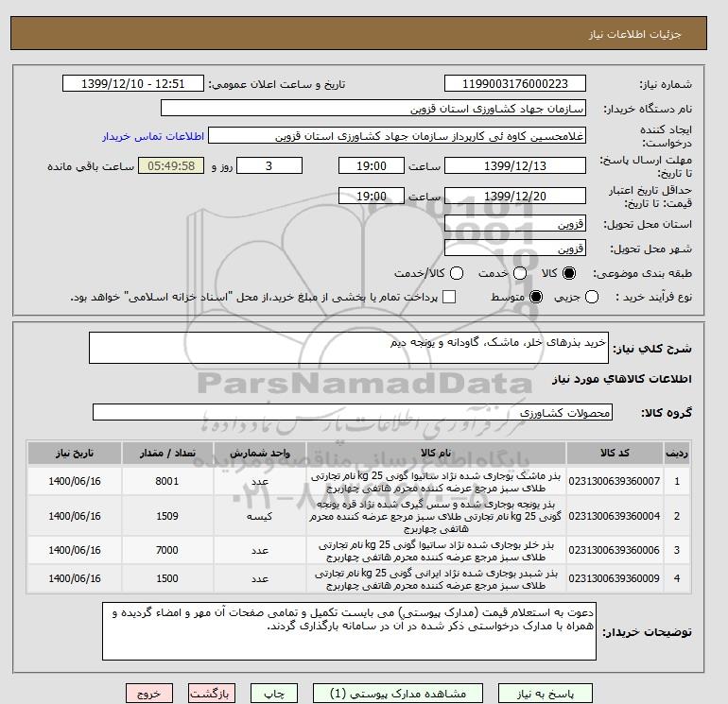Toggle the Islamic treasury bonds payment checkbox
The width and height of the screenshot is (728, 704).
(x=449, y=297)
